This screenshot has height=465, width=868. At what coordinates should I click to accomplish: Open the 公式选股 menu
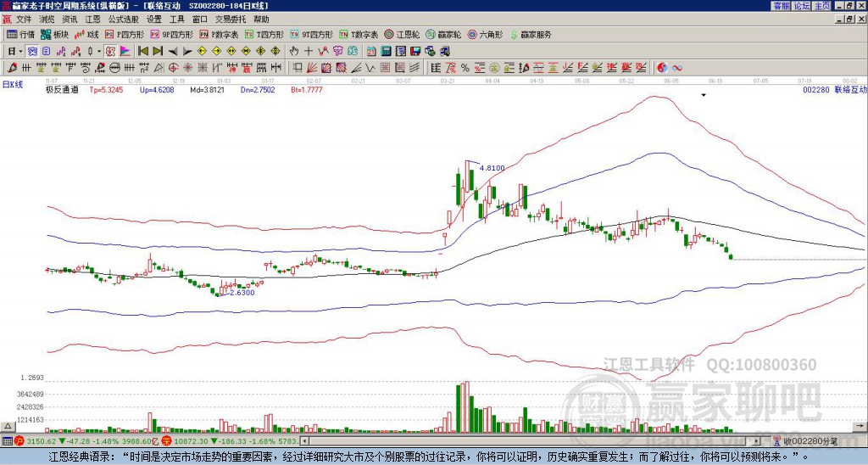pos(124,20)
